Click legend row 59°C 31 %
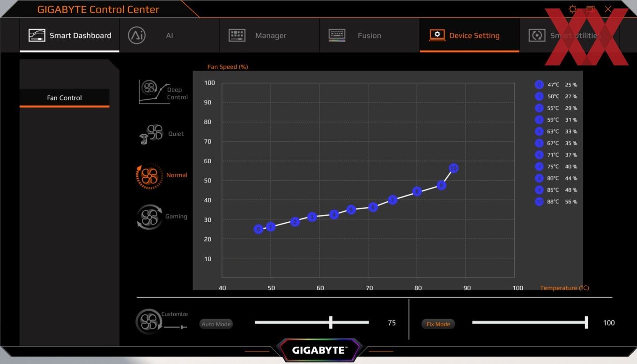 tap(556, 120)
